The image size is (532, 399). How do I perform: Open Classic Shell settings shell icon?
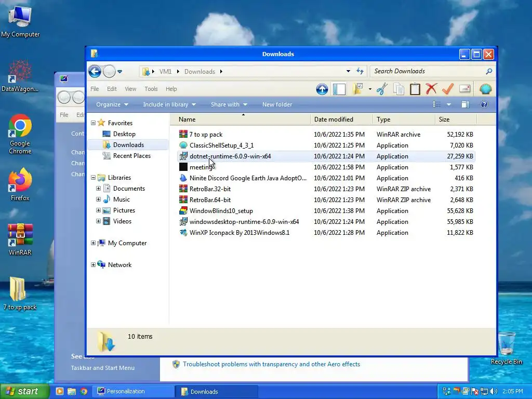pos(486,89)
